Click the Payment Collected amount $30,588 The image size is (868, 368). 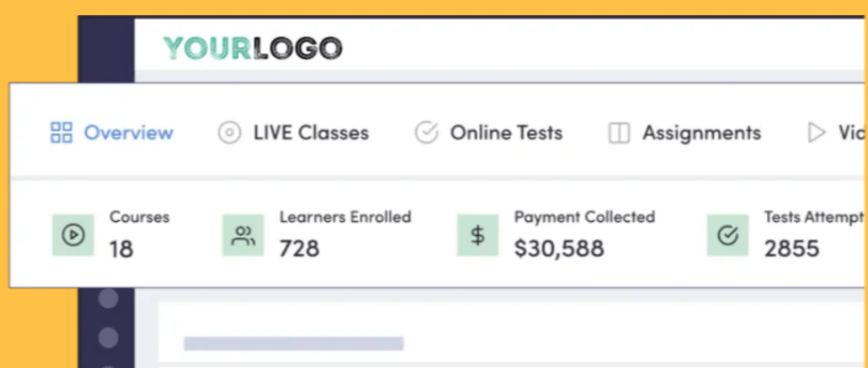[559, 249]
